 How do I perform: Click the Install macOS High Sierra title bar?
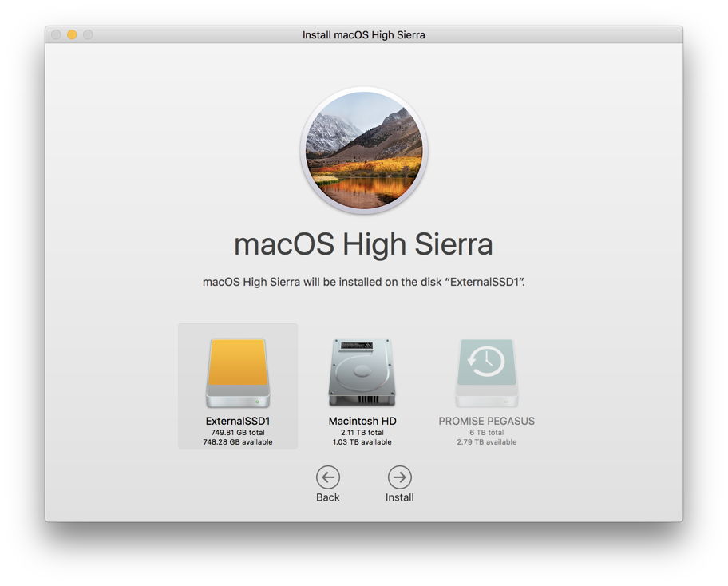pyautogui.click(x=364, y=34)
